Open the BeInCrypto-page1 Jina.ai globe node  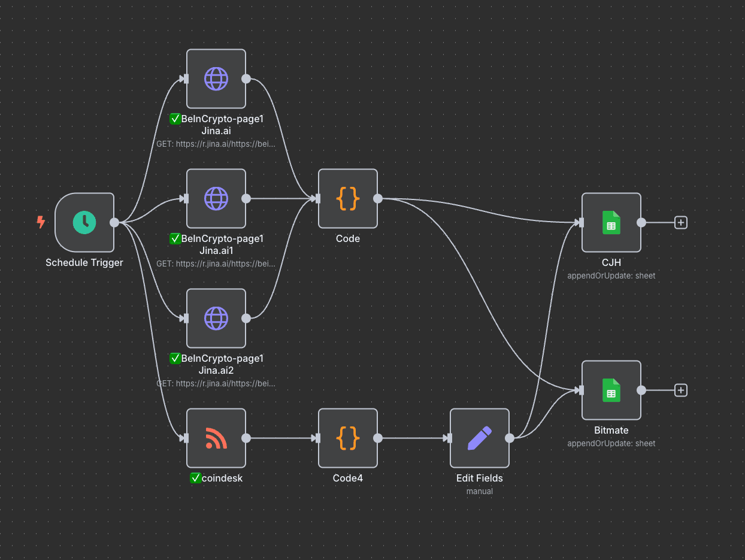(x=216, y=78)
